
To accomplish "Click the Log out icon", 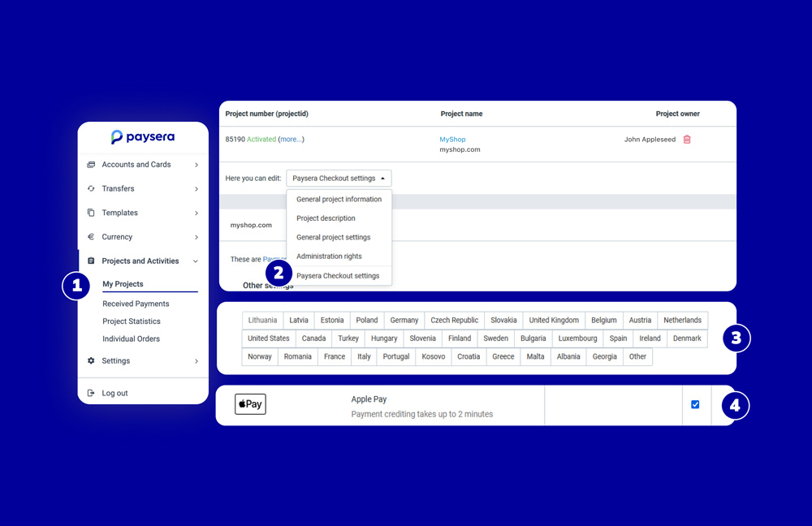I will (91, 394).
